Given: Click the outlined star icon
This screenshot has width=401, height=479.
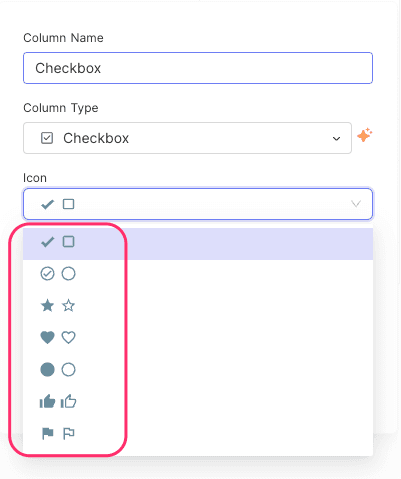Looking at the screenshot, I should pos(68,305).
